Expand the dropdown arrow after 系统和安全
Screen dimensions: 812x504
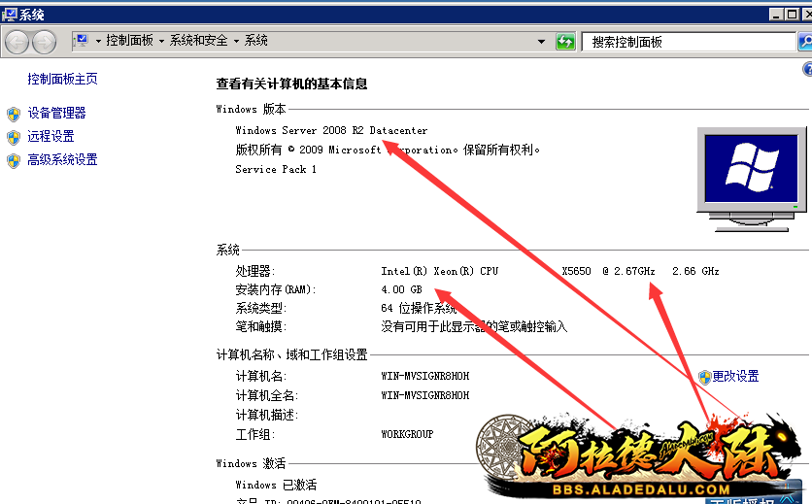(x=236, y=42)
